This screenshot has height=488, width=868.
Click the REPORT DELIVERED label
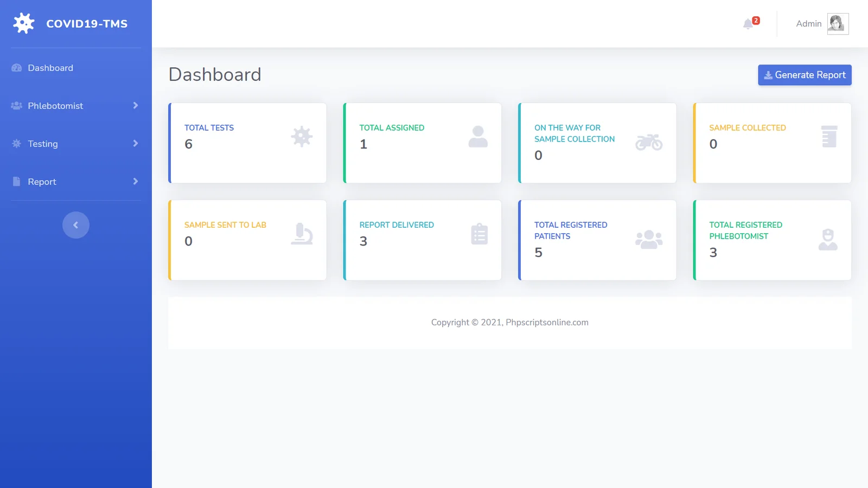click(x=397, y=225)
